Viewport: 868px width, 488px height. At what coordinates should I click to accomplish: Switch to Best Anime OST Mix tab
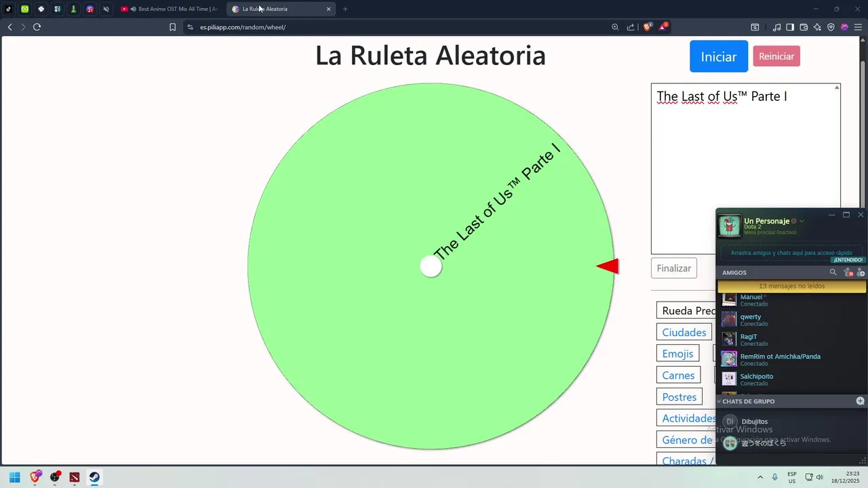click(170, 9)
